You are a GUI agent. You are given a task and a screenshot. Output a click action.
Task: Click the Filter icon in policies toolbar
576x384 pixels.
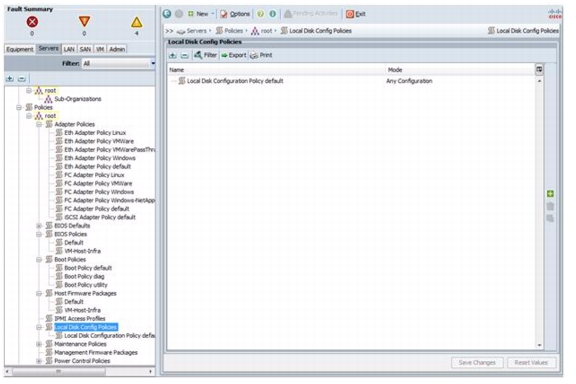206,55
